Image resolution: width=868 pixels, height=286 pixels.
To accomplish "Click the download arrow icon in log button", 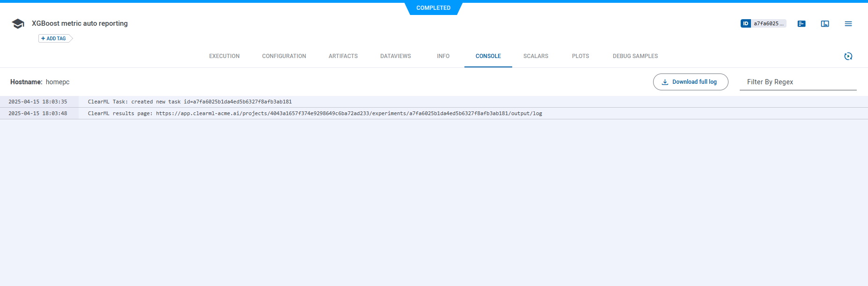I will coord(665,82).
